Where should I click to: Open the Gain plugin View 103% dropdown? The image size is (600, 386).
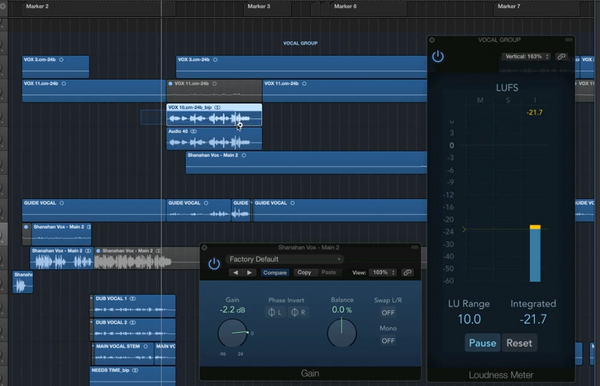click(x=382, y=272)
